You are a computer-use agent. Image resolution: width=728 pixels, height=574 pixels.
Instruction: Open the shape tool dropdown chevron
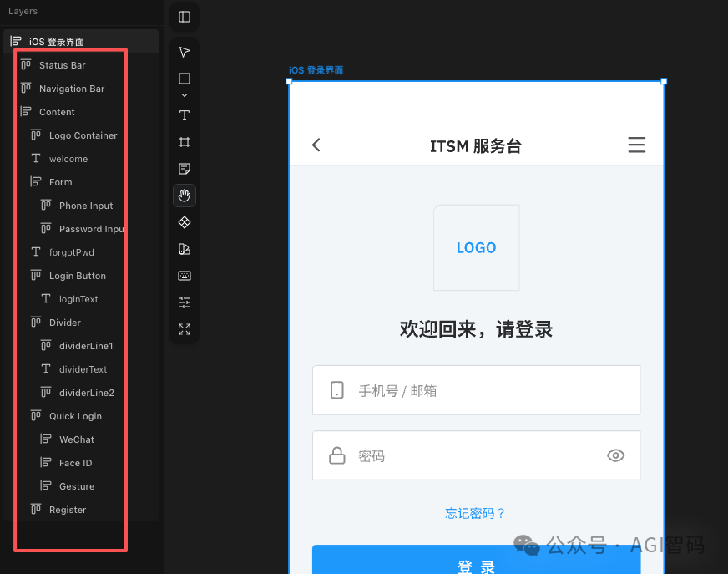pos(184,94)
